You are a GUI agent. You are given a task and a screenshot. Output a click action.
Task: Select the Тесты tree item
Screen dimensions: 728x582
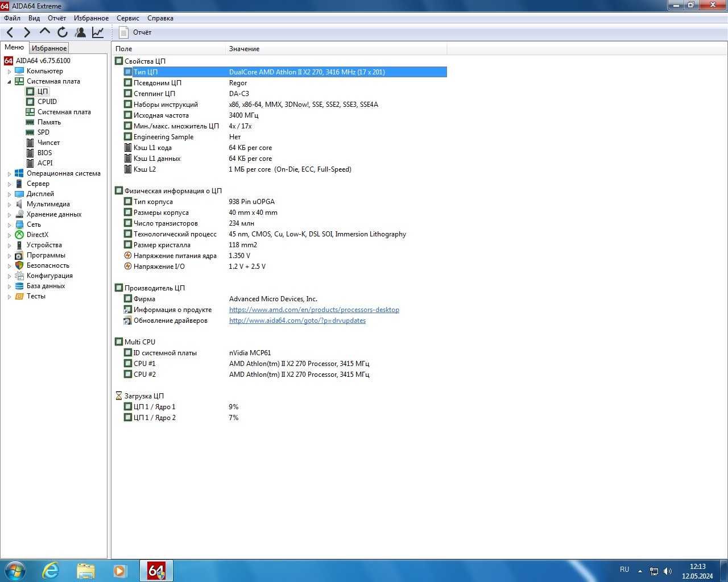point(36,296)
